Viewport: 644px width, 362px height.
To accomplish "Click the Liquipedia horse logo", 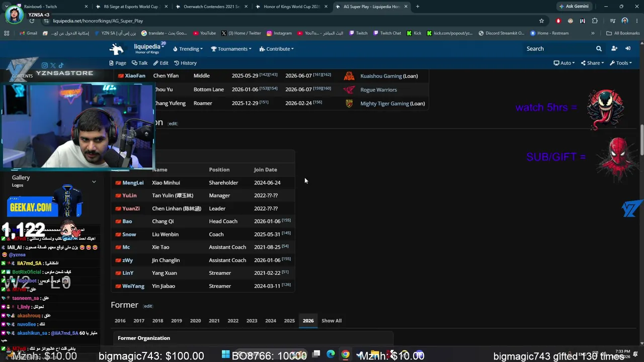I will click(117, 49).
